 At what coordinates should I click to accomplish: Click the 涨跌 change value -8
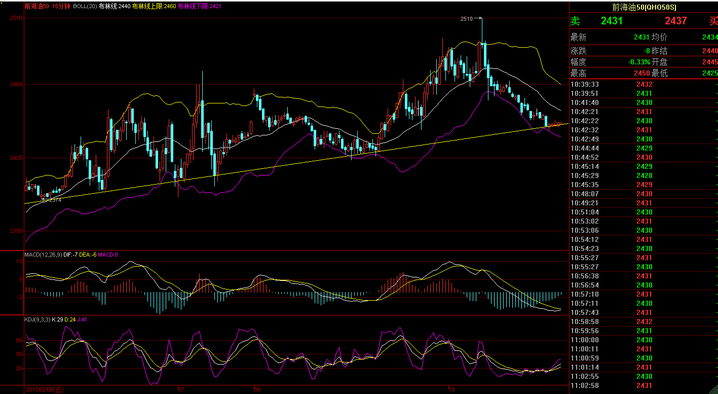click(647, 51)
